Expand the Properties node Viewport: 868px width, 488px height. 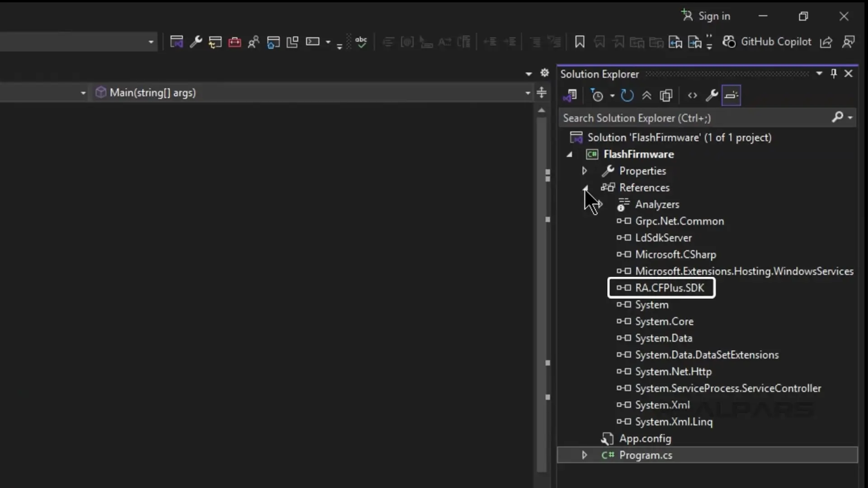(x=584, y=171)
